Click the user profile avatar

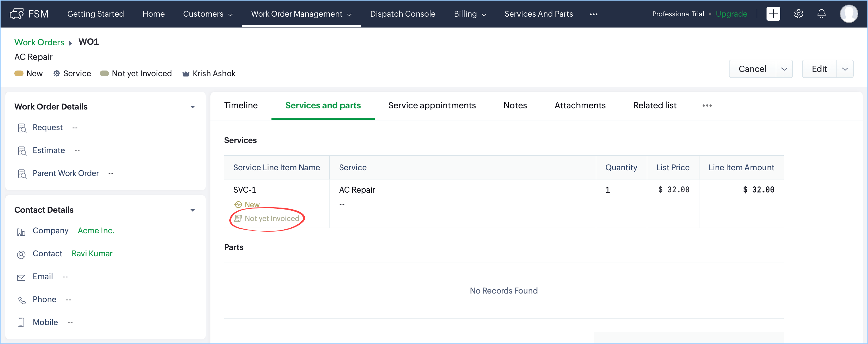(x=849, y=14)
